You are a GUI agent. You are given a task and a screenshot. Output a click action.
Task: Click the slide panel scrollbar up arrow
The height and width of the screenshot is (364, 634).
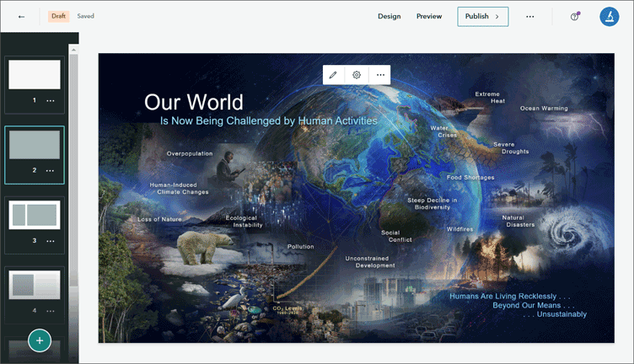[x=73, y=50]
